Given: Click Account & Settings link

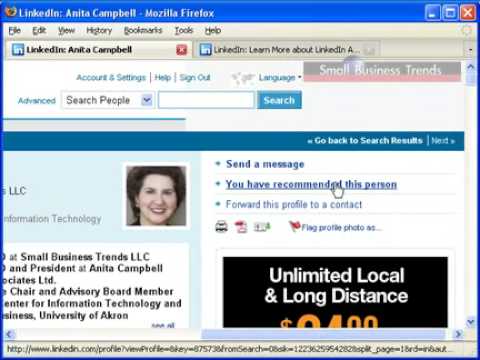Looking at the screenshot, I should pos(111,78).
